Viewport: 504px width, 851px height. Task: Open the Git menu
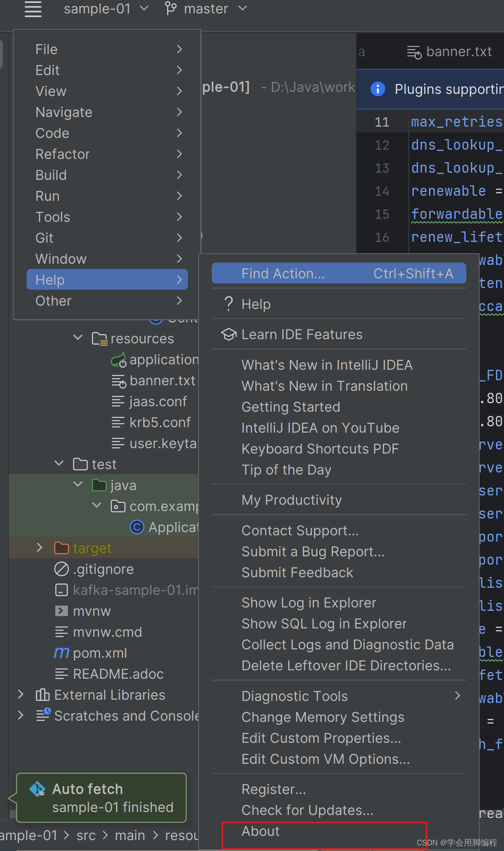[x=107, y=238]
